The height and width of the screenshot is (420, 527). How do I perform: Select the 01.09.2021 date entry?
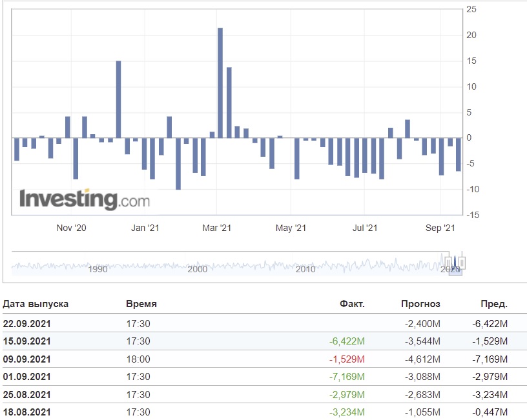point(27,377)
